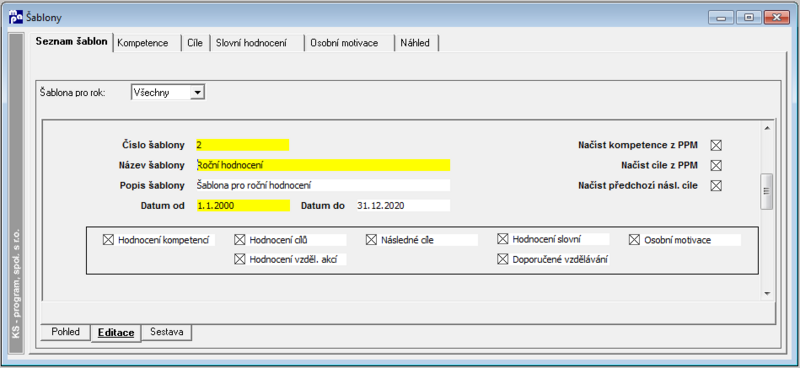Switch to Sestava bottom tab
Image resolution: width=800 pixels, height=368 pixels.
(167, 332)
